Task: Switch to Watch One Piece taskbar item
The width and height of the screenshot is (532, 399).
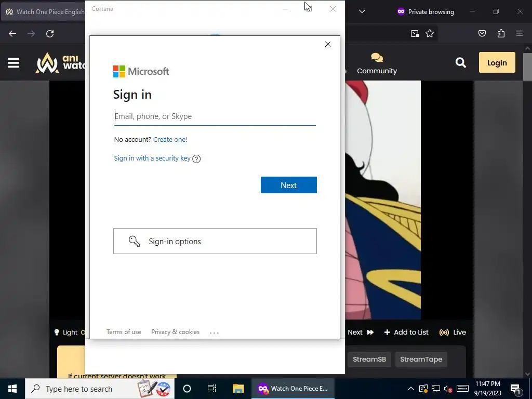Action: [293, 389]
